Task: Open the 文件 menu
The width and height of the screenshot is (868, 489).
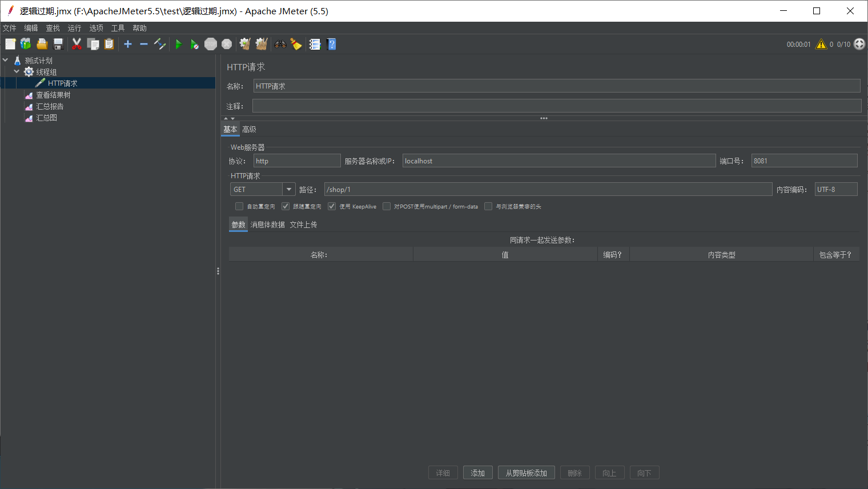Action: 10,28
